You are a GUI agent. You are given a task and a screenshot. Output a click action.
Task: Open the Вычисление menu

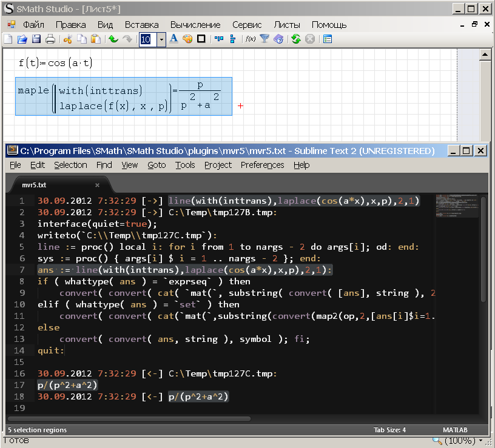click(x=195, y=25)
